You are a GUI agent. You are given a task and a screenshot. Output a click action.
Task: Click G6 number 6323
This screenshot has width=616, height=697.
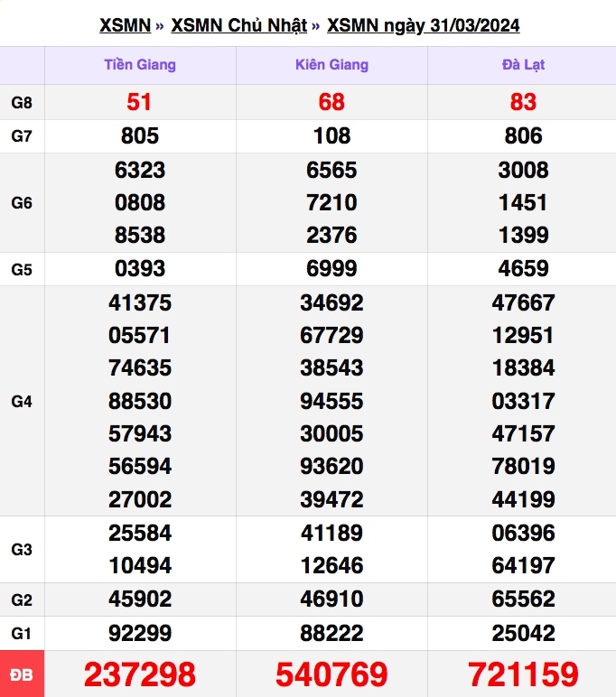pos(140,170)
